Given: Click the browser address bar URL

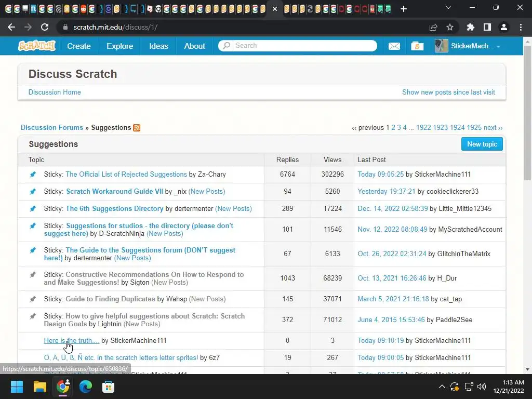Looking at the screenshot, I should point(115,27).
